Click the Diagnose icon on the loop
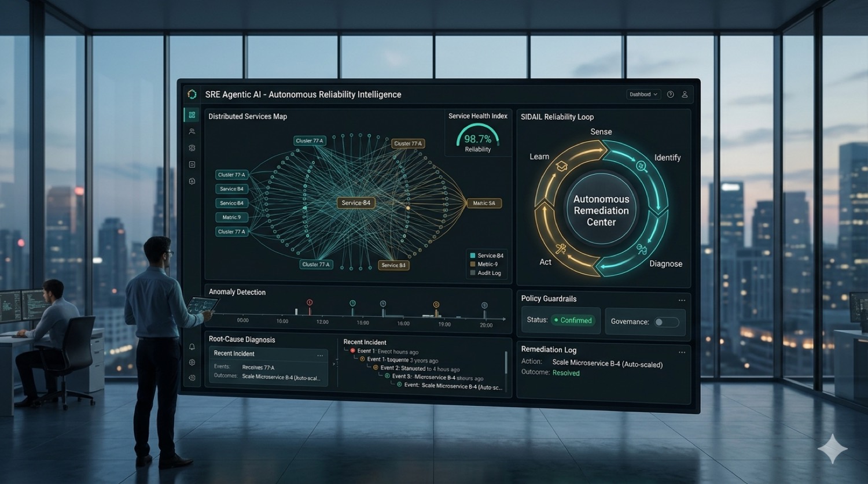The image size is (868, 484). 641,250
